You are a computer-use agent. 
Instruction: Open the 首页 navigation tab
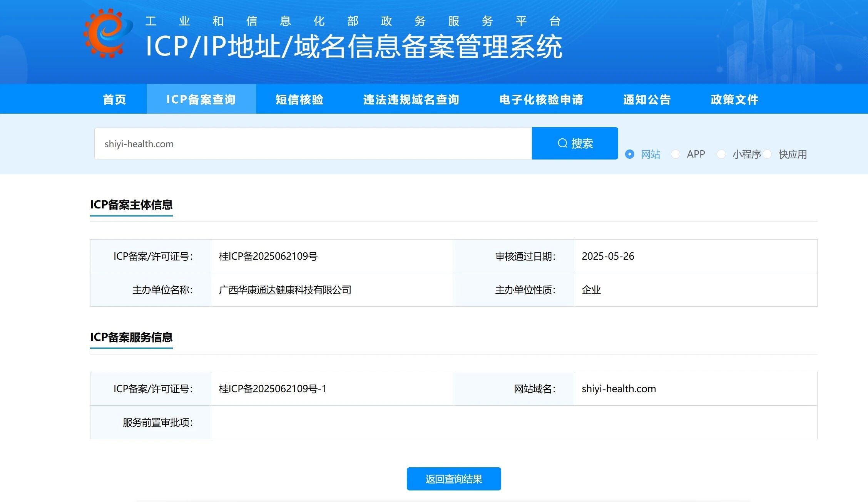tap(114, 99)
